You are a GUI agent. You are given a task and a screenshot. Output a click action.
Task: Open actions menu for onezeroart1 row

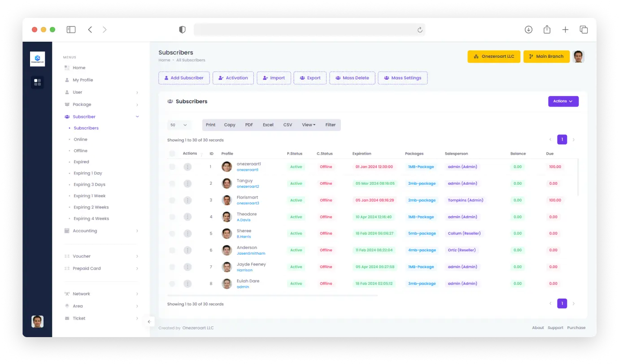pos(187,167)
